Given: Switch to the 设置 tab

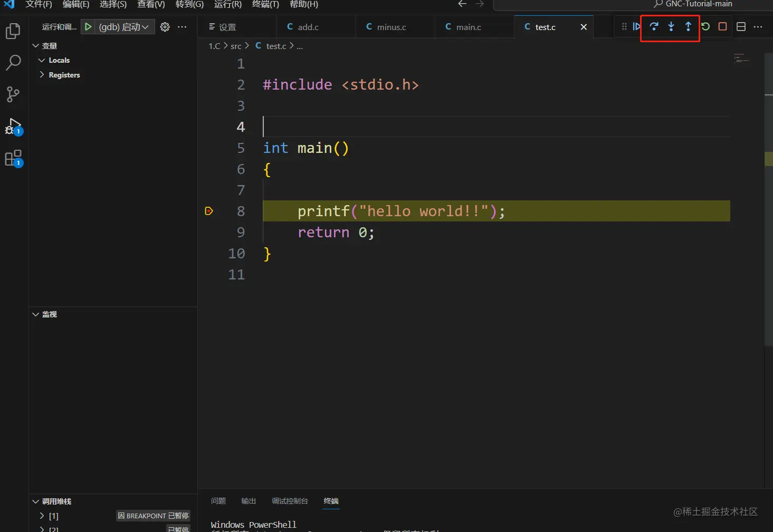Looking at the screenshot, I should (237, 27).
